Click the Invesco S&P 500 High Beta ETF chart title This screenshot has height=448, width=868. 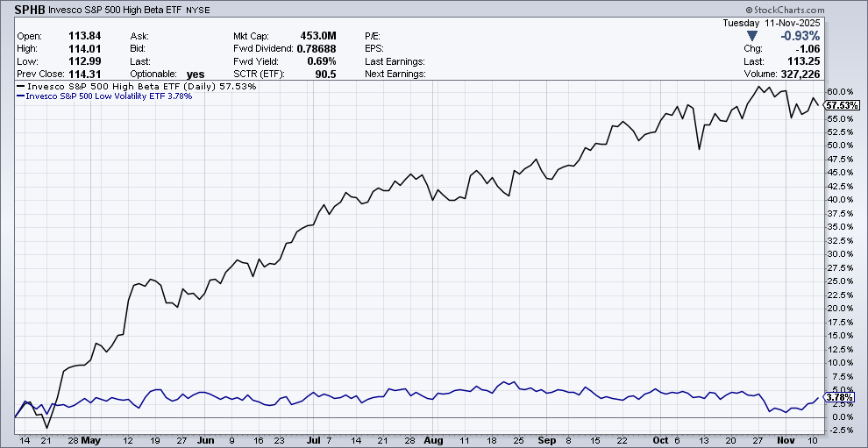[x=115, y=10]
